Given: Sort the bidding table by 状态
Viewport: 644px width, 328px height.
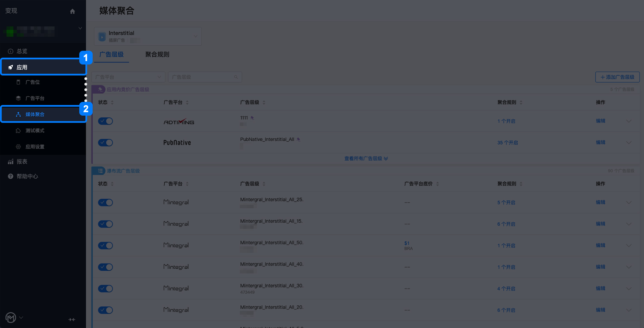Looking at the screenshot, I should (112, 102).
